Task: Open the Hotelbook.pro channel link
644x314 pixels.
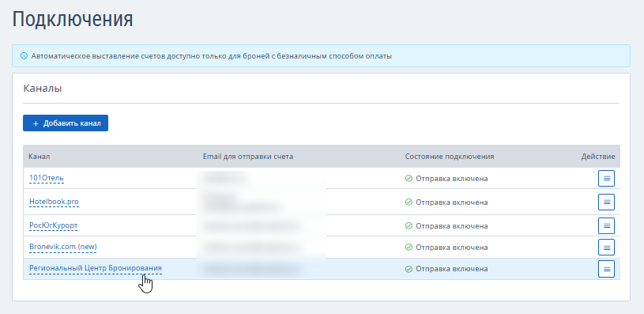Action: [x=54, y=202]
